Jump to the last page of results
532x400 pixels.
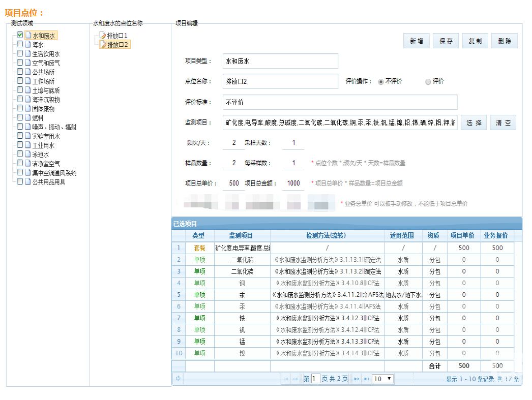(366, 379)
